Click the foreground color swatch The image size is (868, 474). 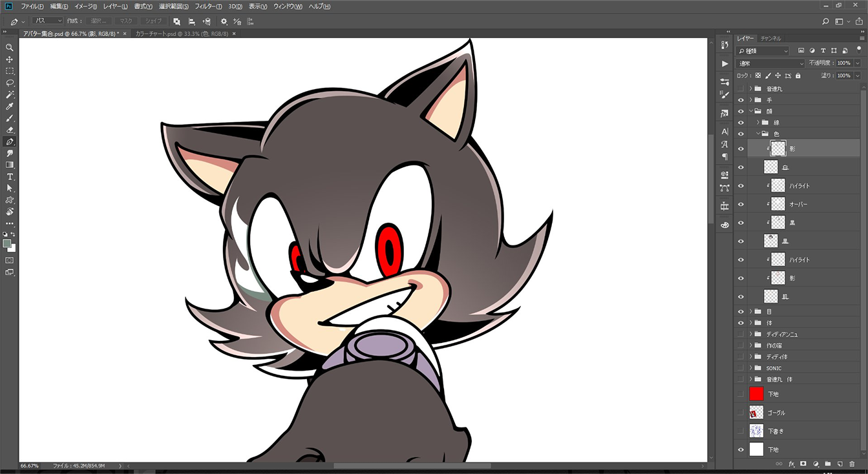coord(7,243)
